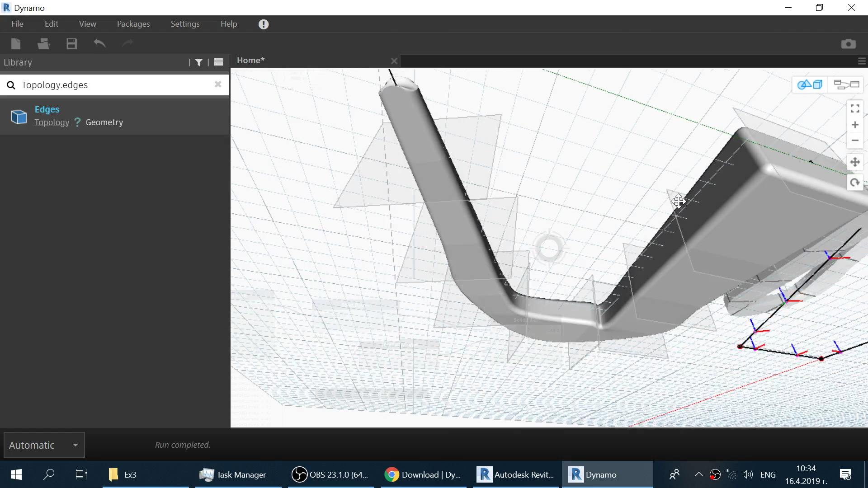Clear the library search text
The image size is (868, 488).
click(218, 84)
